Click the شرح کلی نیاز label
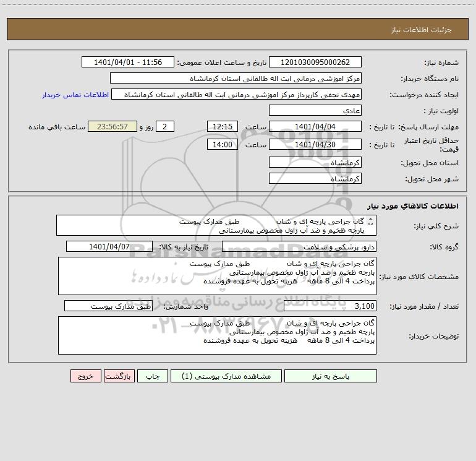The image size is (476, 461). [x=436, y=226]
